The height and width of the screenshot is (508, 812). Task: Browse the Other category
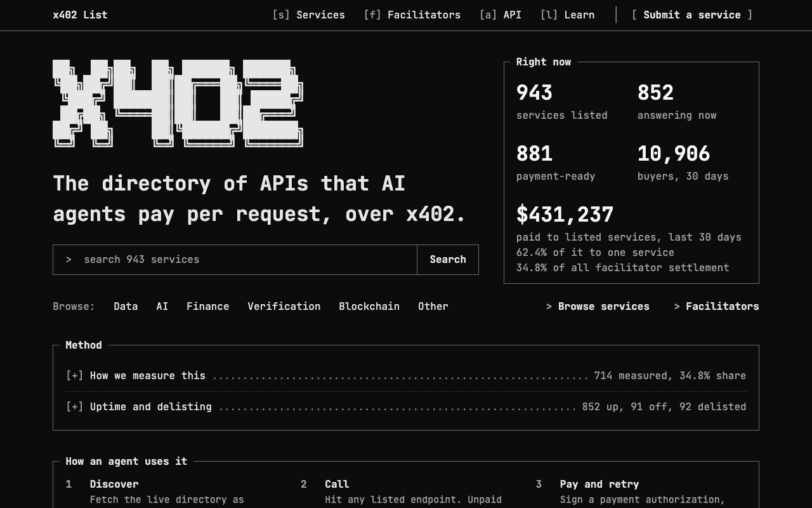tap(433, 306)
